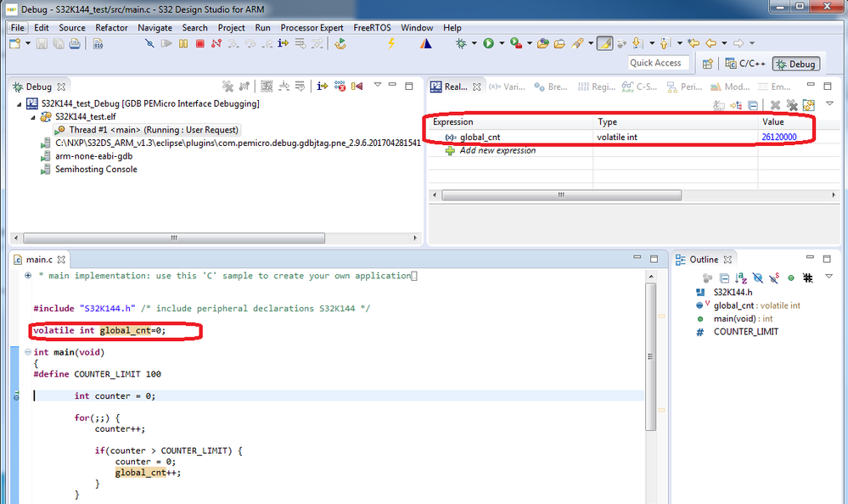Open the FreeRTOS menu
This screenshot has width=848, height=504.
372,28
